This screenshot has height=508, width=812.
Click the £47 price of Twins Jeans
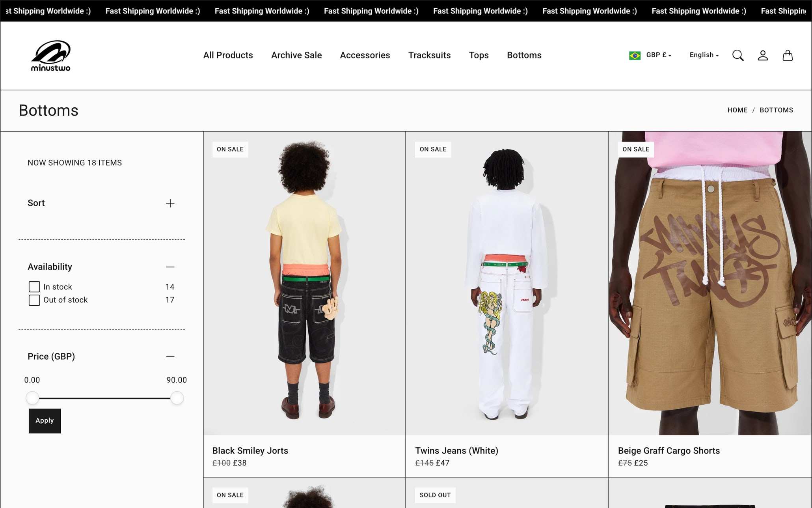click(443, 463)
